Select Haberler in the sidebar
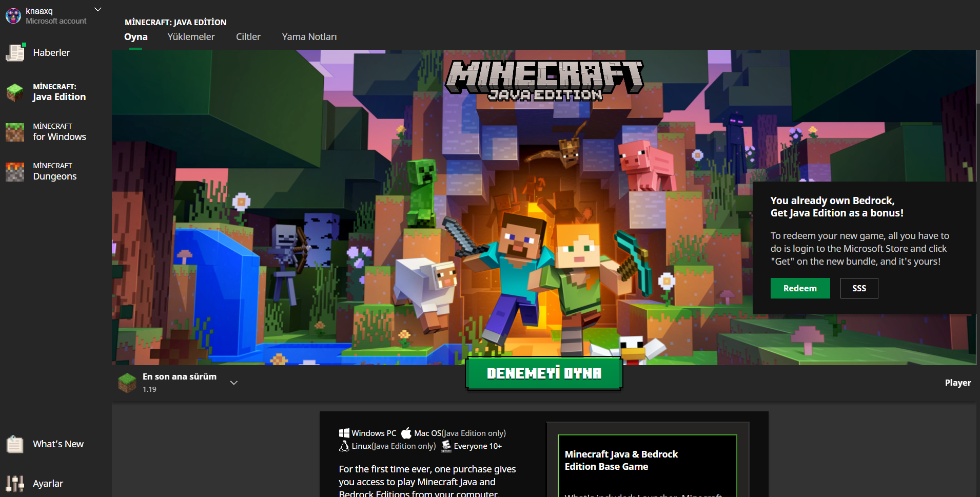This screenshot has width=980, height=497. 51,53
